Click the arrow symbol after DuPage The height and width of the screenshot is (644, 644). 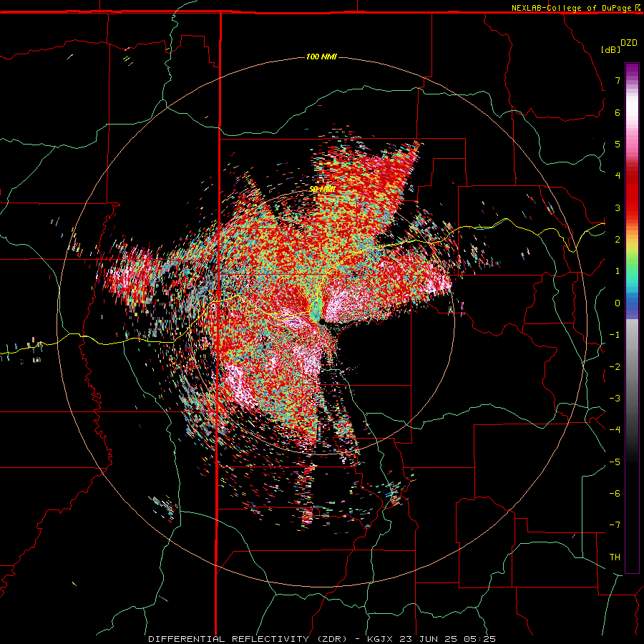point(638,7)
